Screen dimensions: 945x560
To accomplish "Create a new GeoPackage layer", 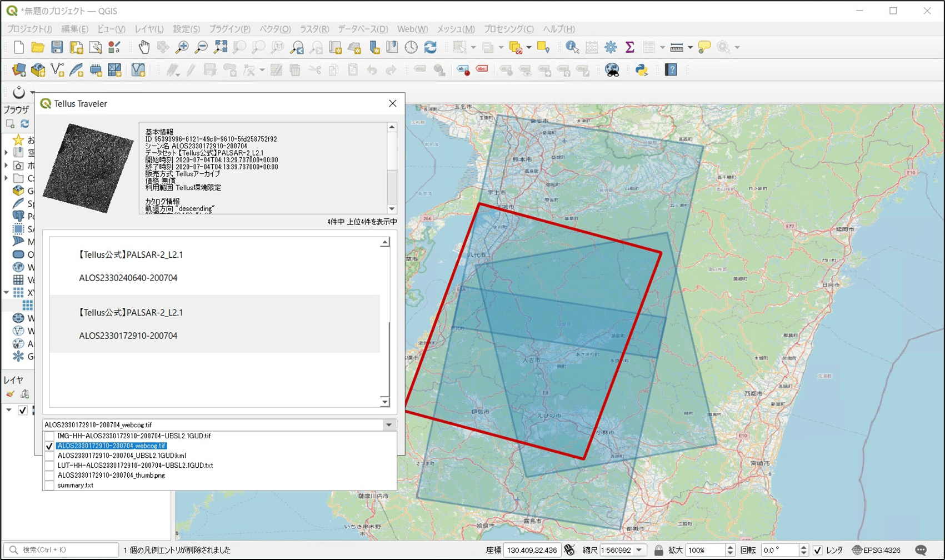I will coord(38,70).
